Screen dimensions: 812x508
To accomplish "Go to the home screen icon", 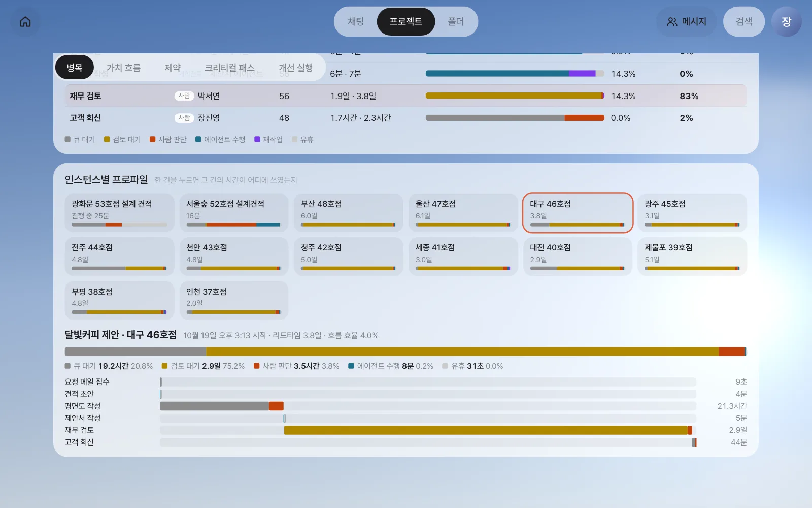I will pos(25,22).
